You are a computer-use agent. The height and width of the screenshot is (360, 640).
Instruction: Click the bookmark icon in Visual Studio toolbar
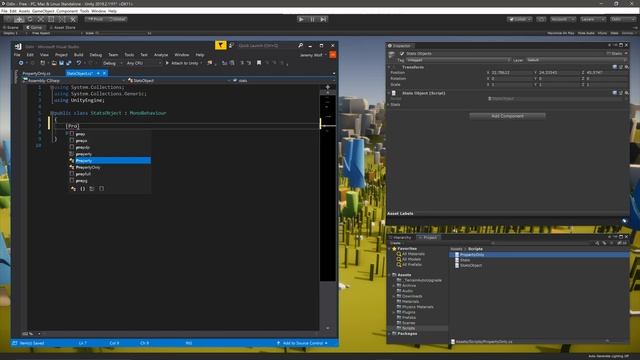[259, 63]
